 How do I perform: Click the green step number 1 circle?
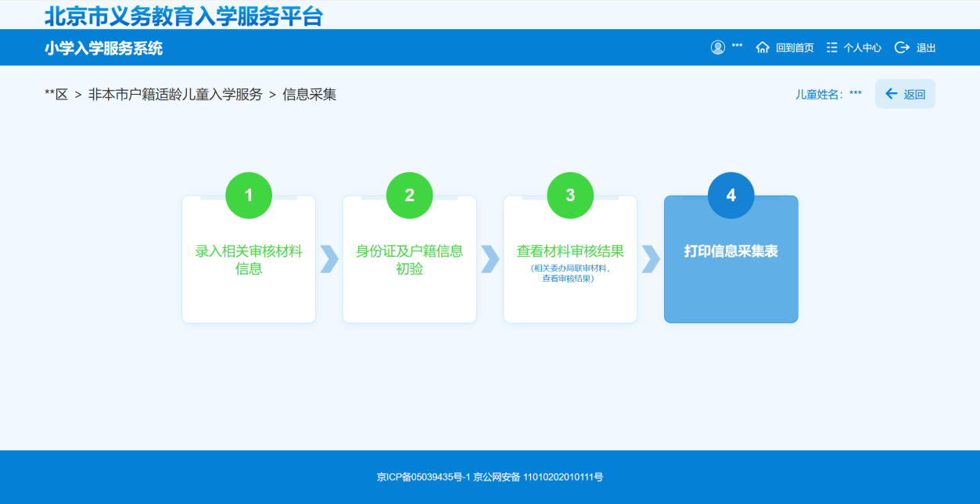coord(249,196)
